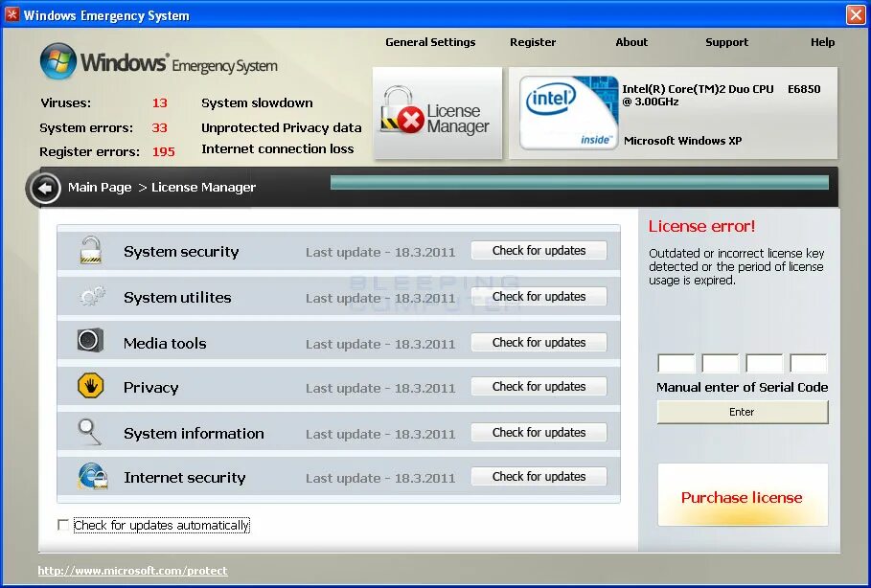Open the Register menu
871x588 pixels.
[x=533, y=42]
